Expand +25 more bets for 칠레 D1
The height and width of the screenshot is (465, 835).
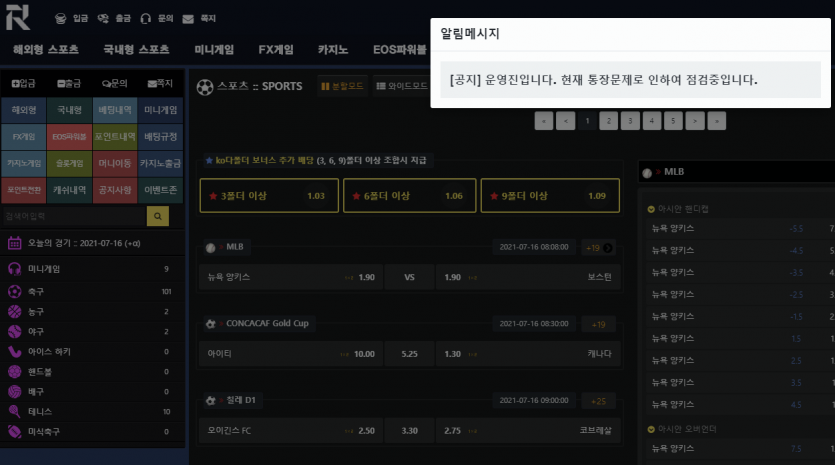(x=599, y=401)
